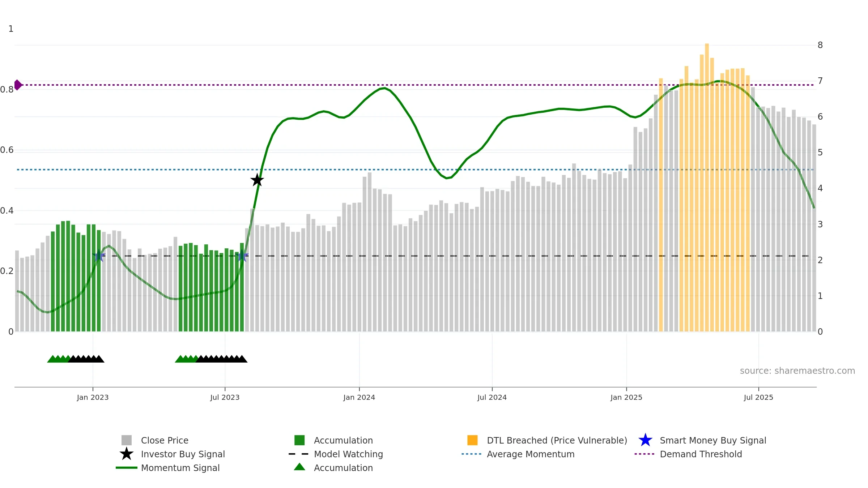868x488 pixels.
Task: Click the Jan 2024 axis label
Action: click(359, 398)
